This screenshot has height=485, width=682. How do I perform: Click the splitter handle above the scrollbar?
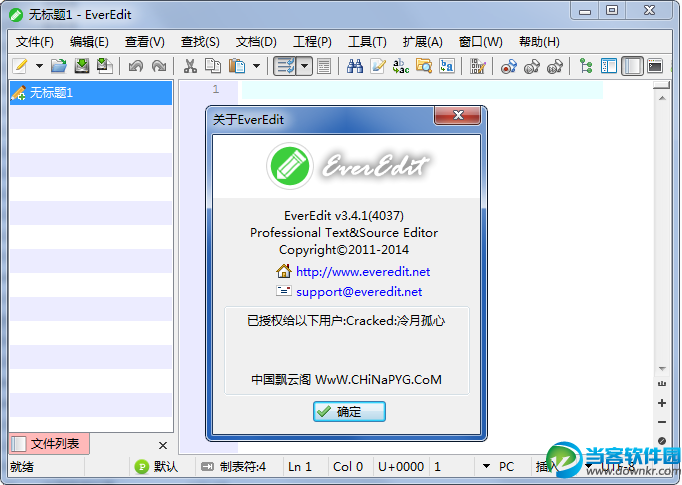662,85
